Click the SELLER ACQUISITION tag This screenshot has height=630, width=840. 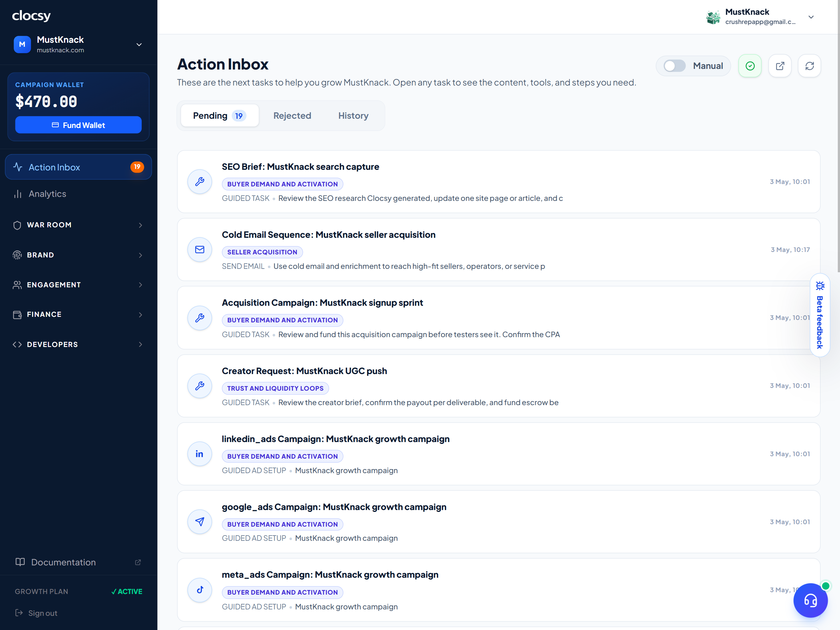pos(262,252)
